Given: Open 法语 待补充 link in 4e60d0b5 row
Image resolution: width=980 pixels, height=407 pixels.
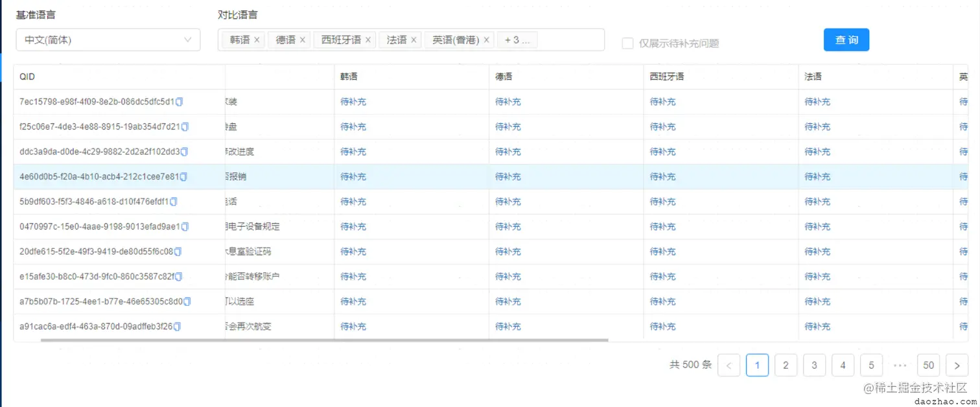Looking at the screenshot, I should (x=817, y=176).
